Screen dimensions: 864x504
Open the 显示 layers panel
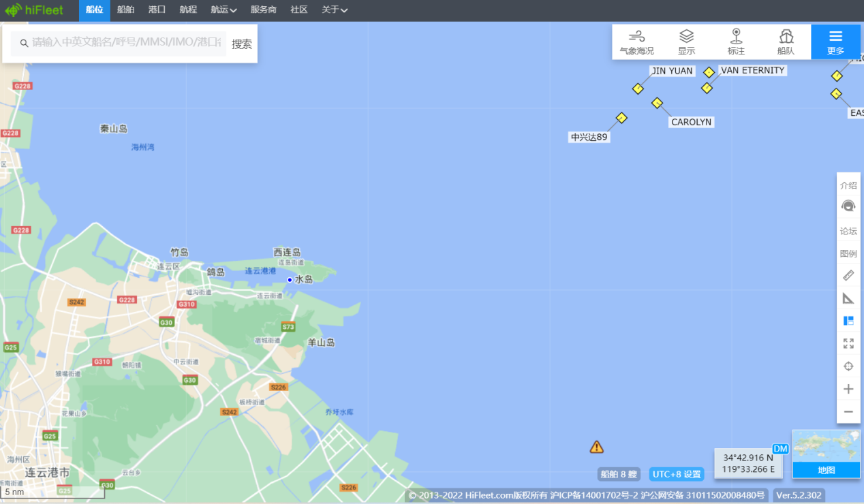click(x=687, y=42)
